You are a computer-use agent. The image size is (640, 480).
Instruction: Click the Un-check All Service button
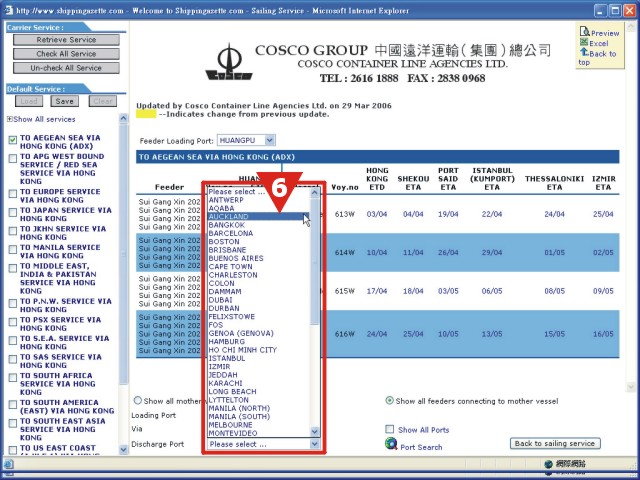pos(66,68)
